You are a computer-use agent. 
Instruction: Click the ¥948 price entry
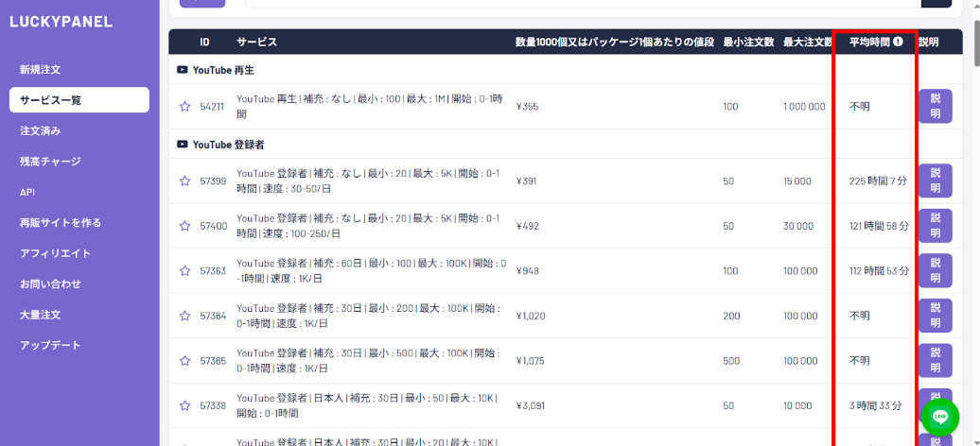[528, 271]
